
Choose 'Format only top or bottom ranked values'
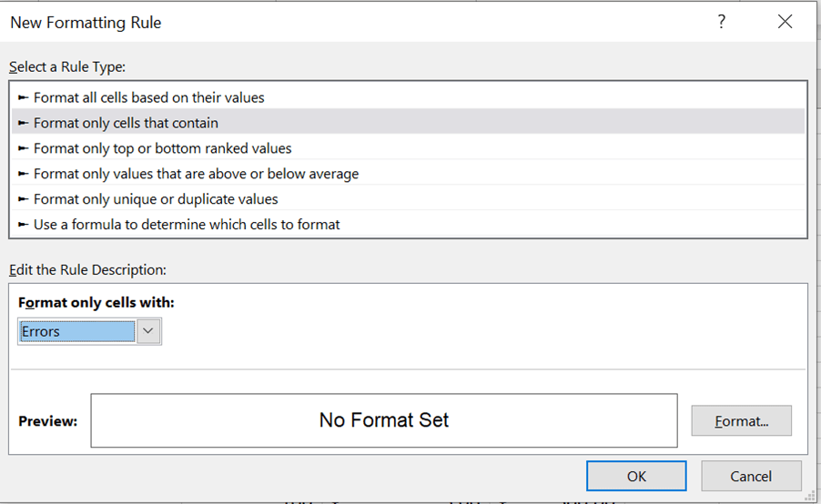click(x=162, y=148)
